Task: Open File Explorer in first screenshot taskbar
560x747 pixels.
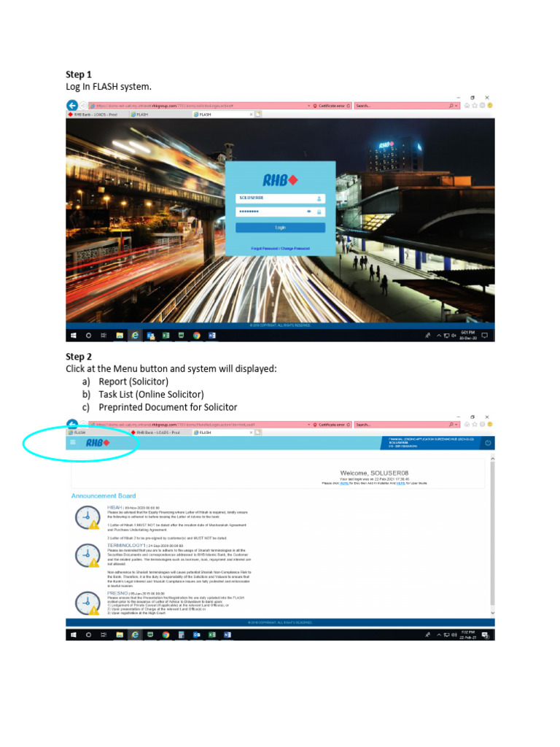Action: pos(120,336)
